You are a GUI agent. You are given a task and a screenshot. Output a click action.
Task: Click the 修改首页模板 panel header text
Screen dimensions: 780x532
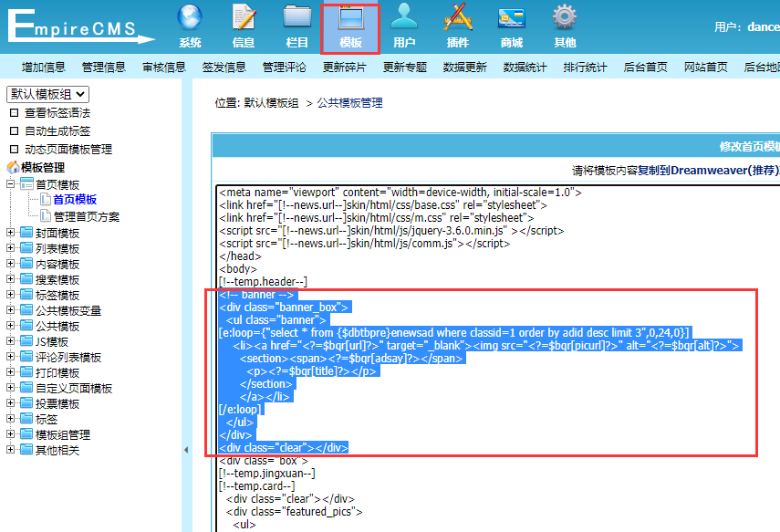tap(750, 146)
